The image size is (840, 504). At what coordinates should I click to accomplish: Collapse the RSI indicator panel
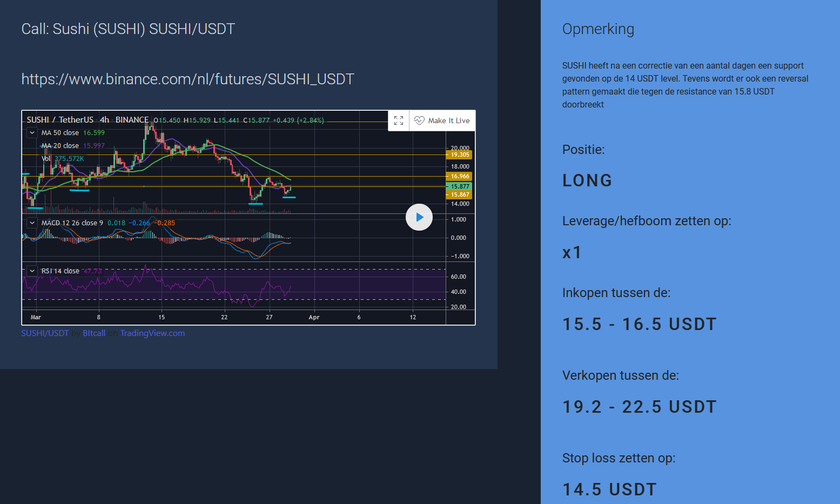[x=32, y=271]
